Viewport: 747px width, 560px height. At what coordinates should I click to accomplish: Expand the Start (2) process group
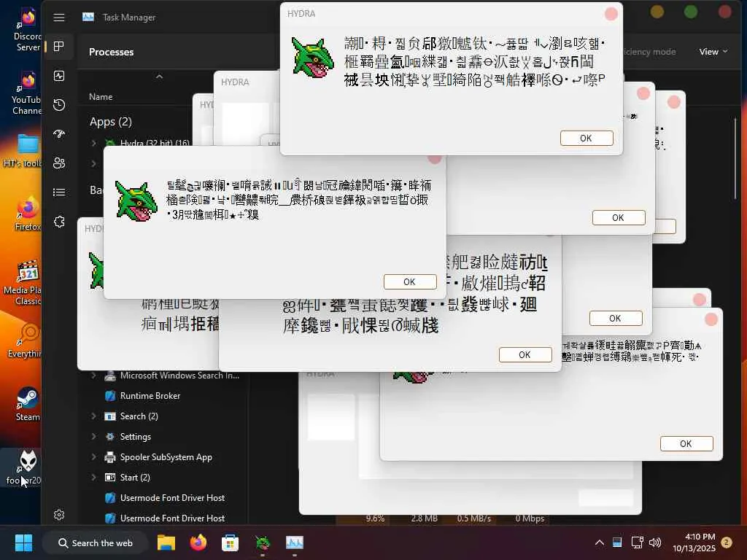[x=94, y=477]
